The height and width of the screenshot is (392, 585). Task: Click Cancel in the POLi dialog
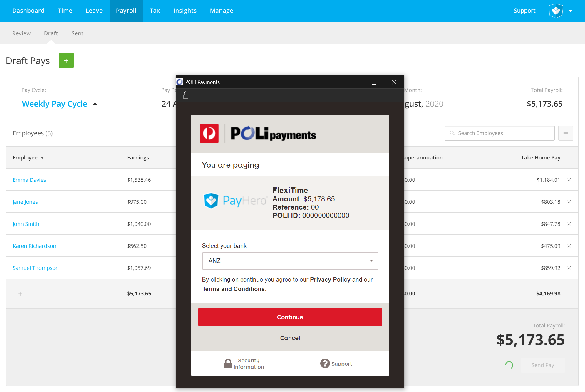click(290, 338)
